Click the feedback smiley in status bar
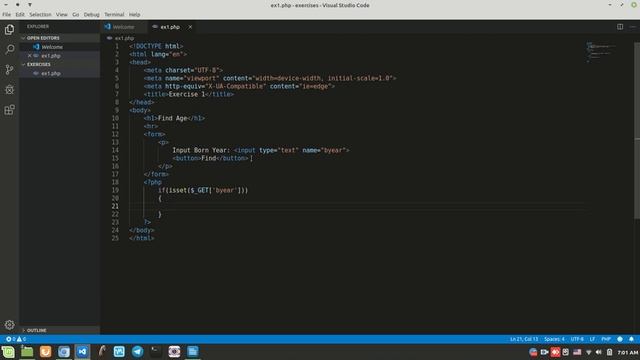The height and width of the screenshot is (360, 640). tap(620, 339)
